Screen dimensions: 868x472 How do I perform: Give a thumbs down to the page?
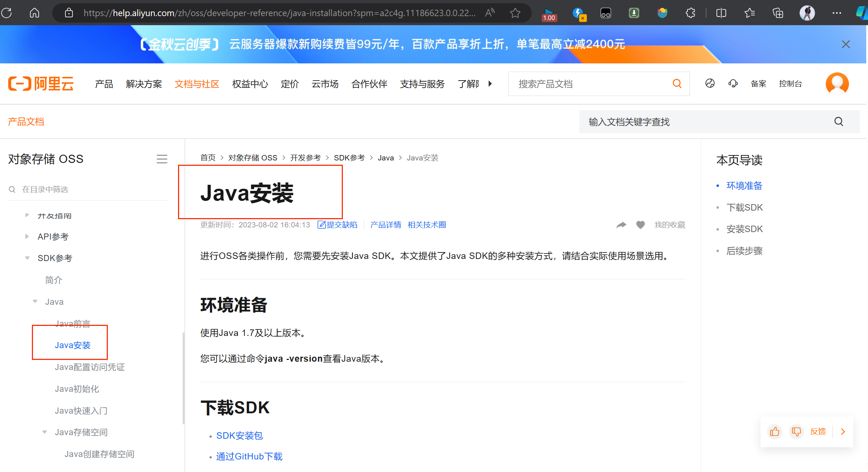pos(796,432)
